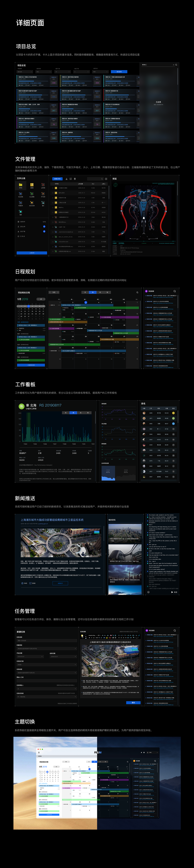Select the 周 tab in the schedule calendar

click(x=92, y=292)
